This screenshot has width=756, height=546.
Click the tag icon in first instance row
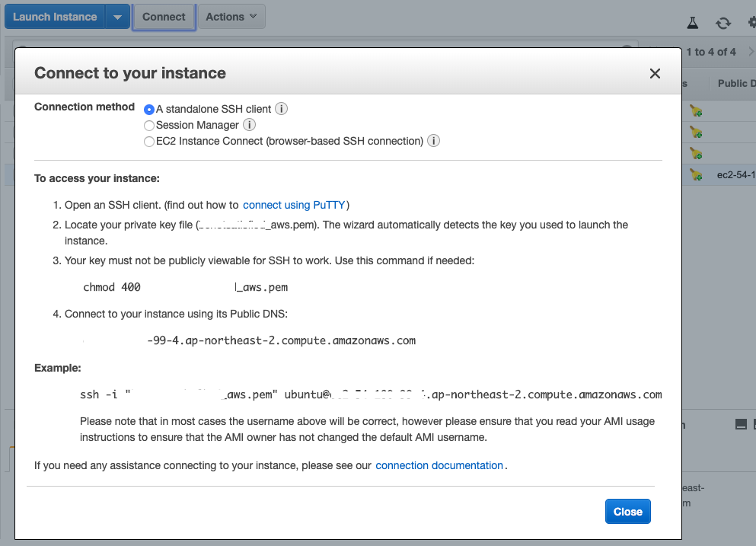(x=696, y=111)
